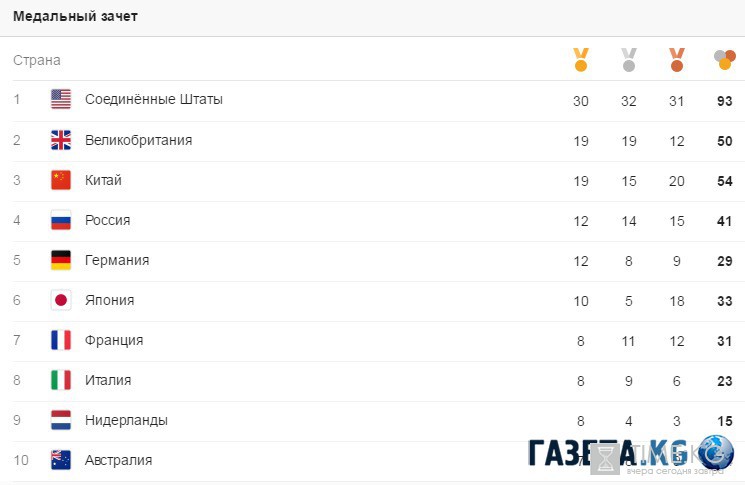
Task: Click the United States flag icon
Action: point(61,99)
